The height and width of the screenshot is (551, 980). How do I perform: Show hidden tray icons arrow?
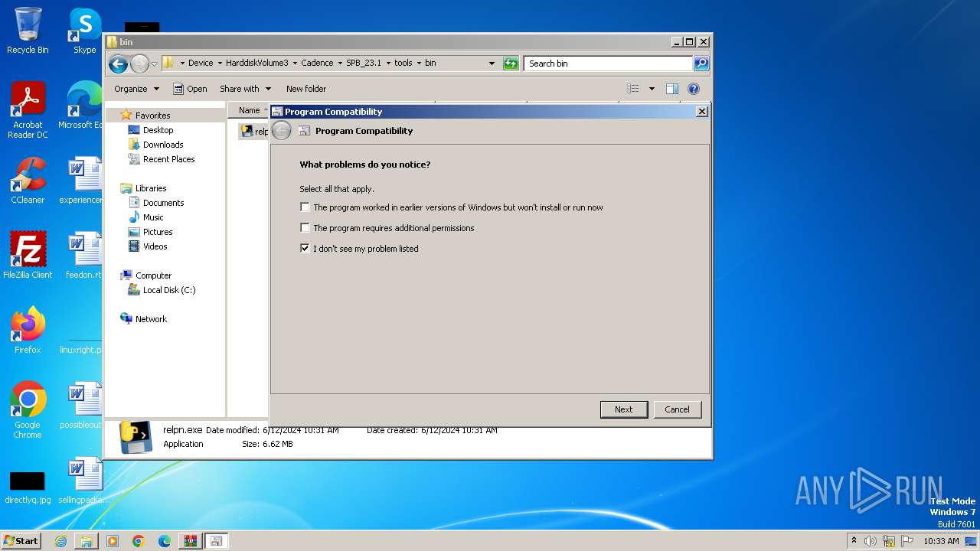[854, 541]
